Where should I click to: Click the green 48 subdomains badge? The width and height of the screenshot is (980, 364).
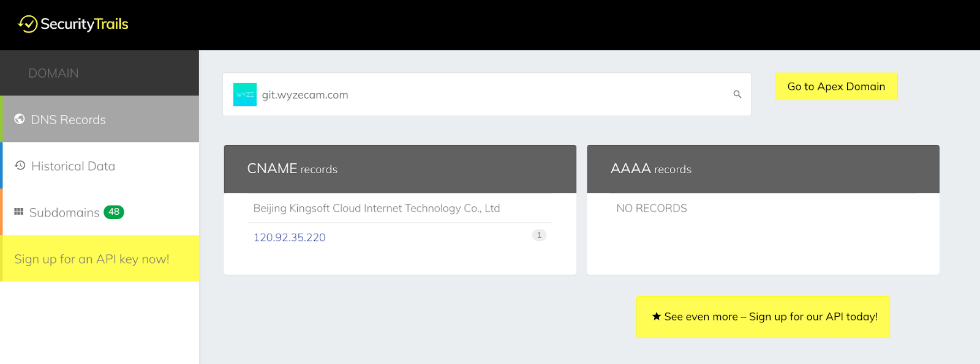[x=114, y=212]
